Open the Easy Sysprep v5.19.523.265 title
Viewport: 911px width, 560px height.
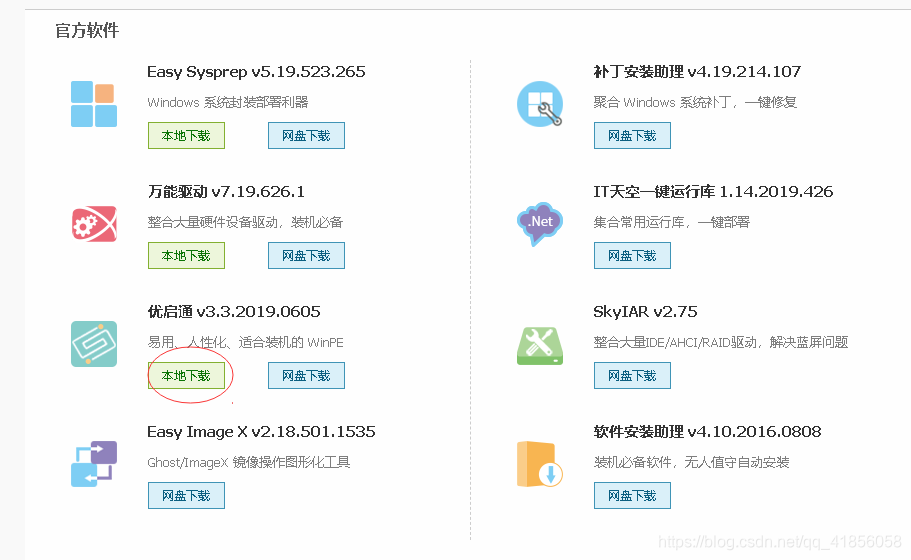point(256,72)
